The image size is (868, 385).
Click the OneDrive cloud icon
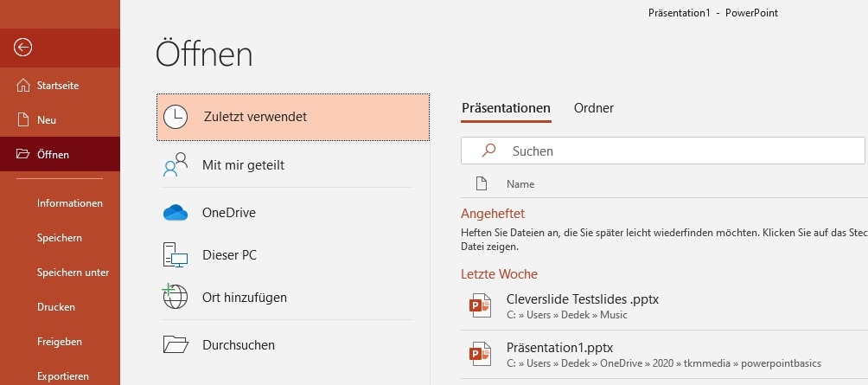coord(176,213)
